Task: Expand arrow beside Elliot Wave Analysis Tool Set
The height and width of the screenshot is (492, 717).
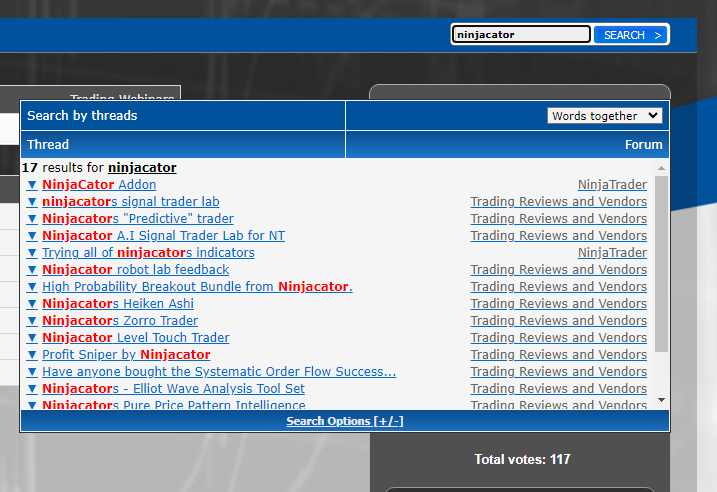Action: pyautogui.click(x=32, y=389)
